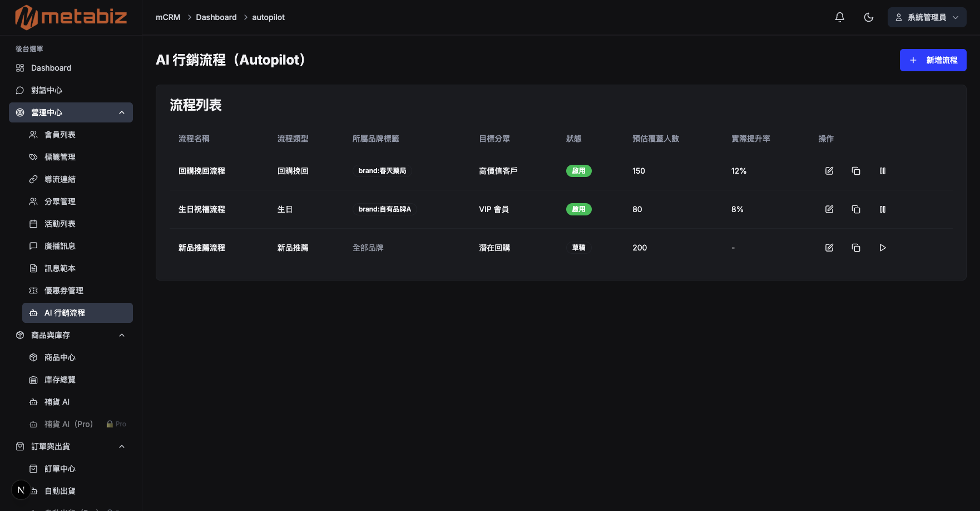Open 優惠券管理 in the sidebar
Image resolution: width=980 pixels, height=511 pixels.
63,290
